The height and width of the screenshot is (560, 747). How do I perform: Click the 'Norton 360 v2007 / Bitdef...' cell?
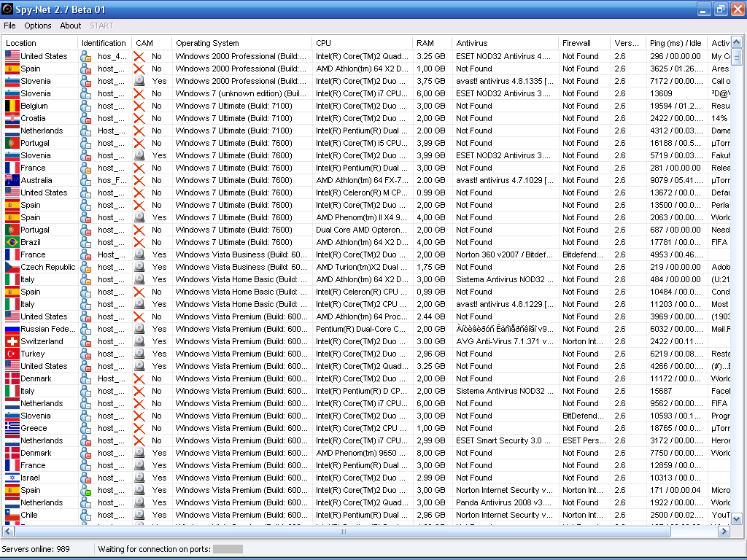click(504, 254)
